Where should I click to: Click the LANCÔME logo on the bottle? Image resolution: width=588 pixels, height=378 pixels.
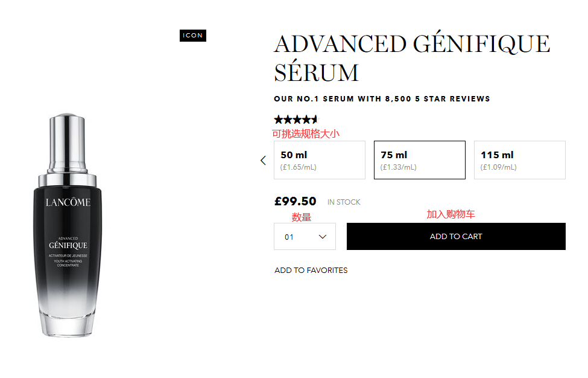click(x=68, y=202)
